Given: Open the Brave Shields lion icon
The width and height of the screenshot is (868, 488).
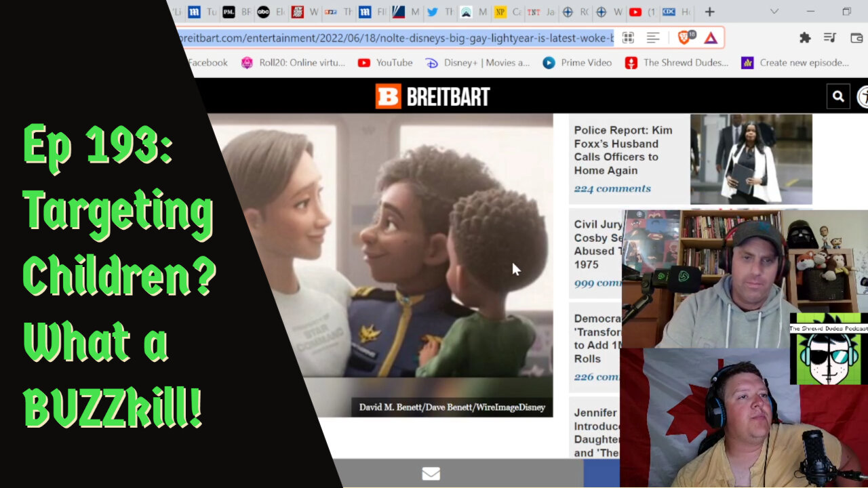Looking at the screenshot, I should click(x=684, y=38).
